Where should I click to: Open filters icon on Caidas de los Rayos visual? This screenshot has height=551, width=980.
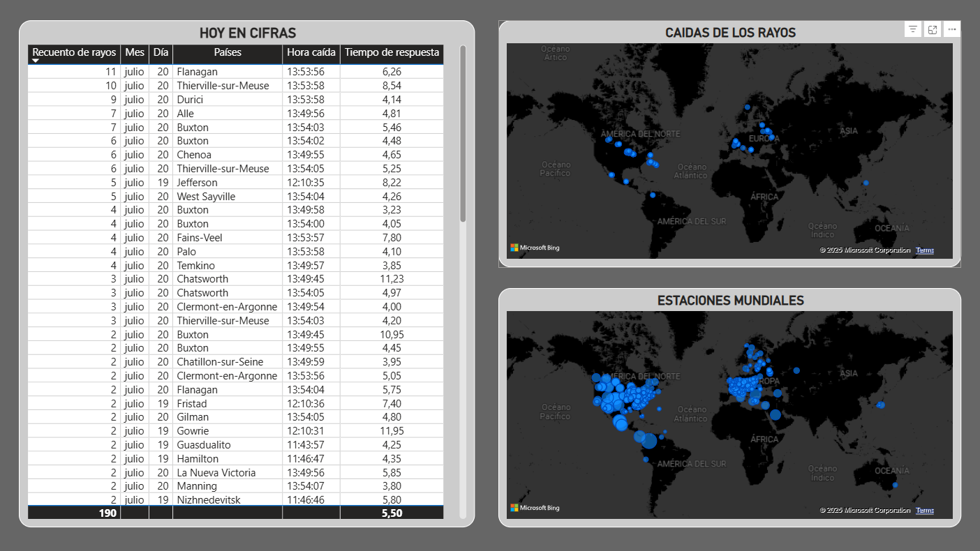912,29
